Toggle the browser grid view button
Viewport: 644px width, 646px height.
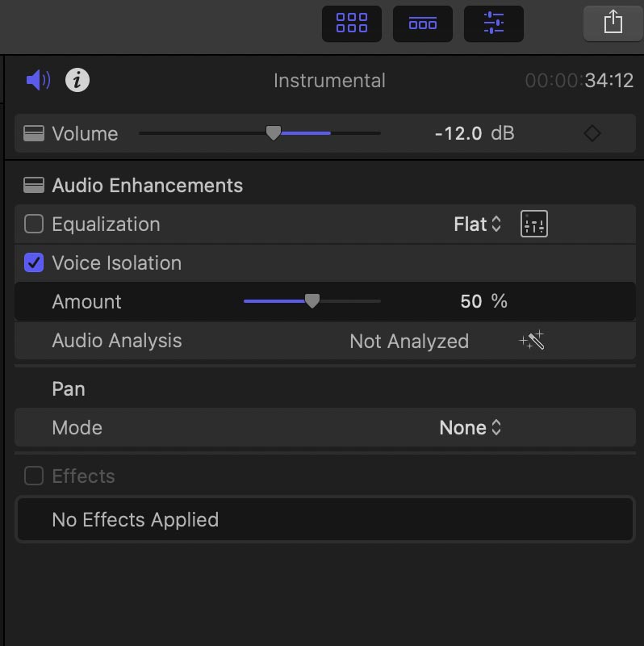pyautogui.click(x=352, y=23)
